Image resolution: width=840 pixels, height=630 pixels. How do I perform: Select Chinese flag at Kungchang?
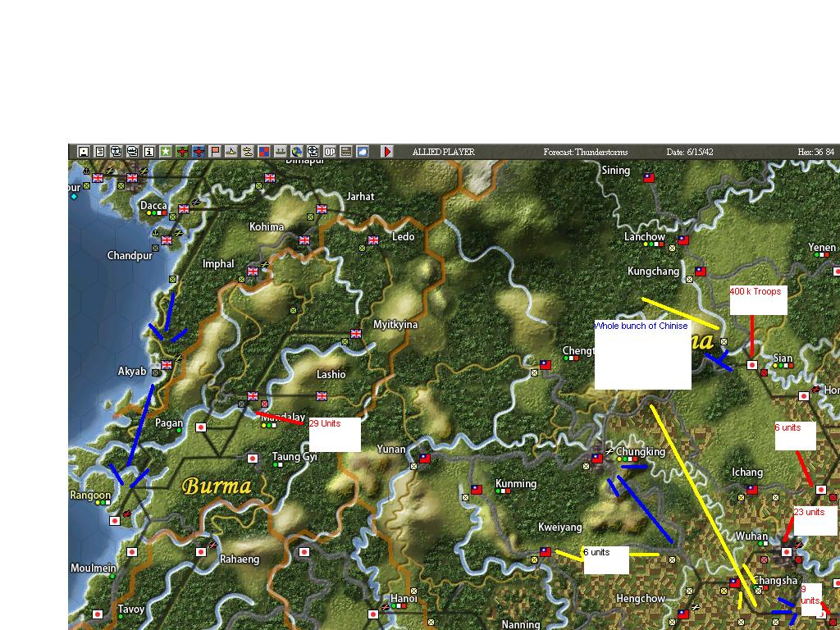(701, 271)
